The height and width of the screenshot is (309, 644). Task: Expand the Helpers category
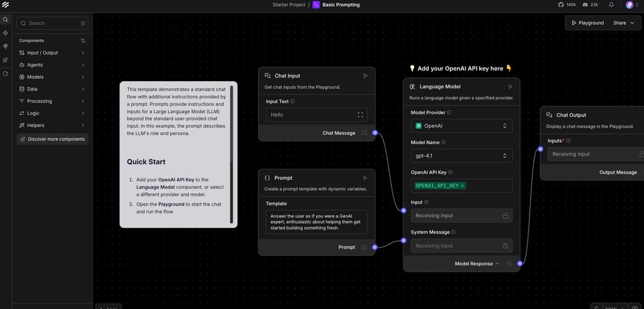[52, 125]
